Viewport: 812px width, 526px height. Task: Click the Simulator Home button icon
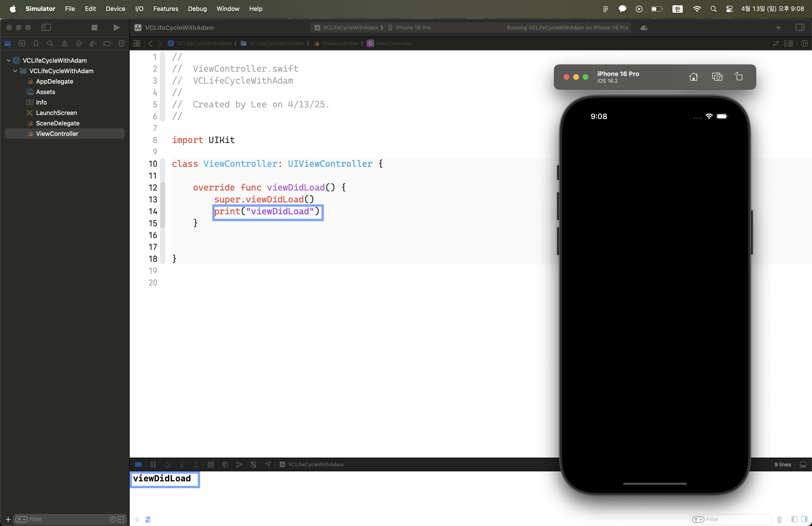(693, 77)
